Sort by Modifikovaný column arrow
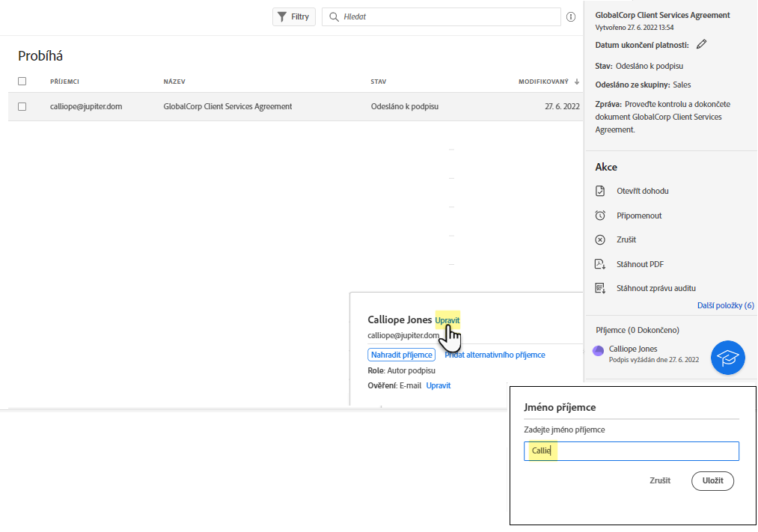 click(577, 82)
